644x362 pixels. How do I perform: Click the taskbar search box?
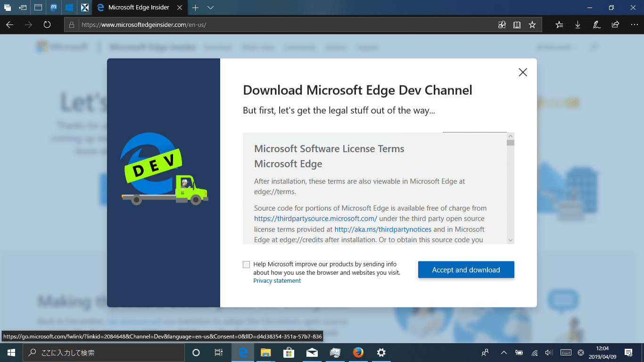tap(104, 353)
